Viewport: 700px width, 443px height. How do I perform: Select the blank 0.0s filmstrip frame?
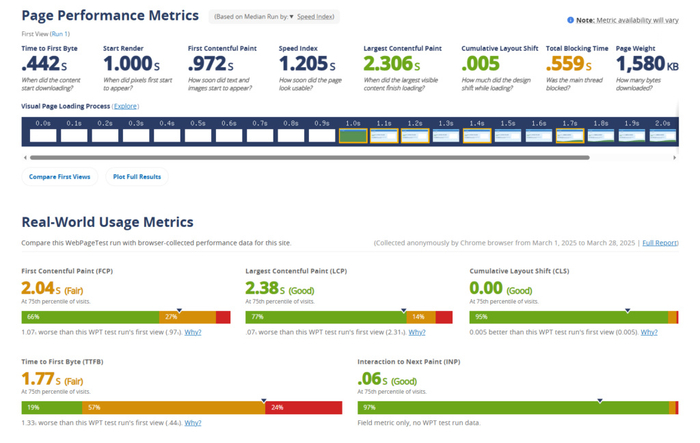pos(43,136)
